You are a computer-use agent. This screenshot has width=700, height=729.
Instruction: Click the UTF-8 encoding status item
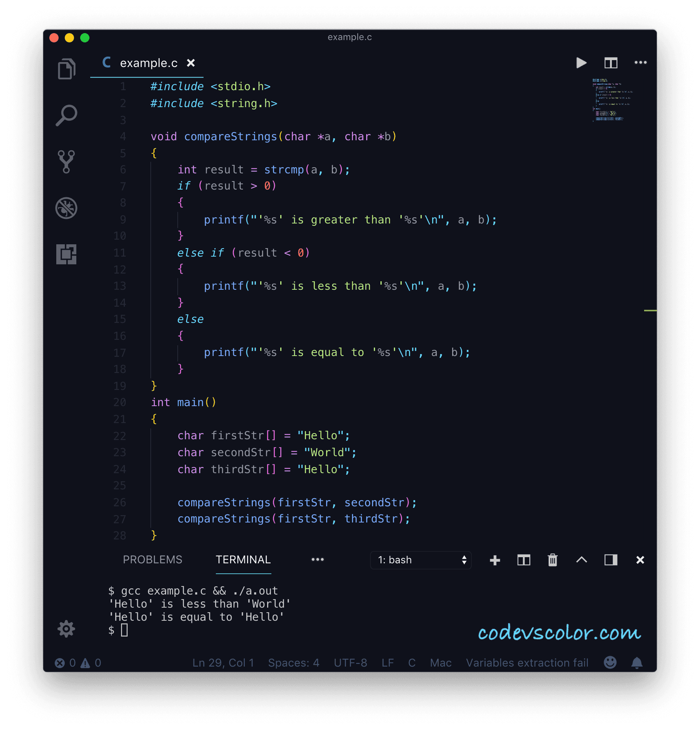(x=350, y=663)
